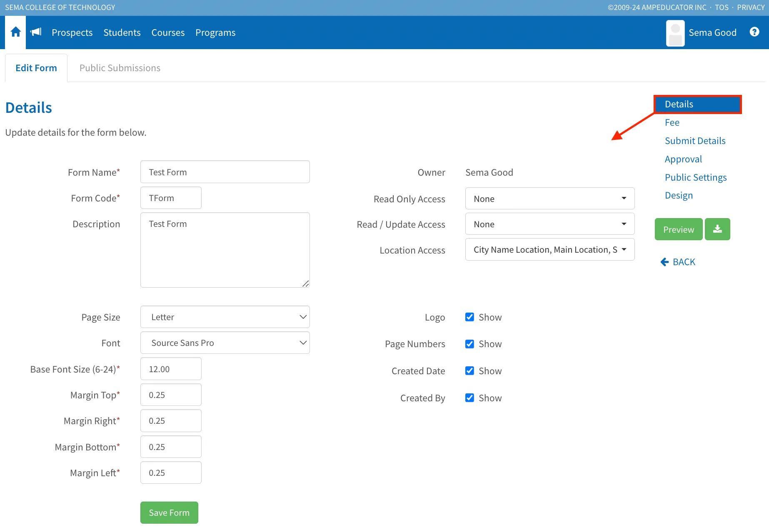Click the TOS link in header

(x=722, y=7)
